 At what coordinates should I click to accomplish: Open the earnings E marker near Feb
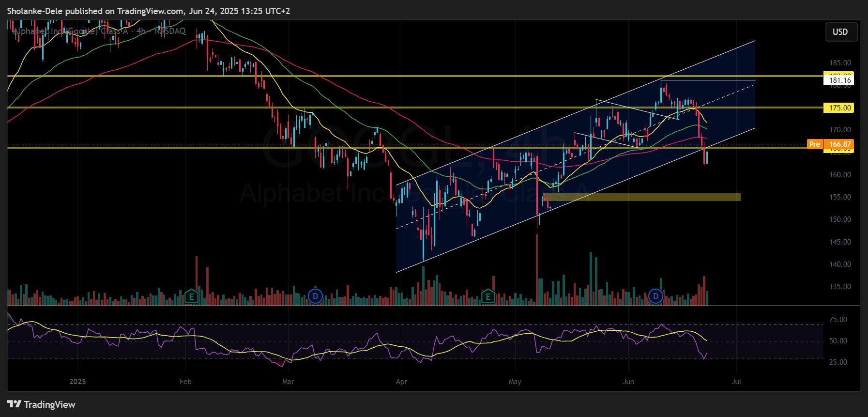click(191, 296)
